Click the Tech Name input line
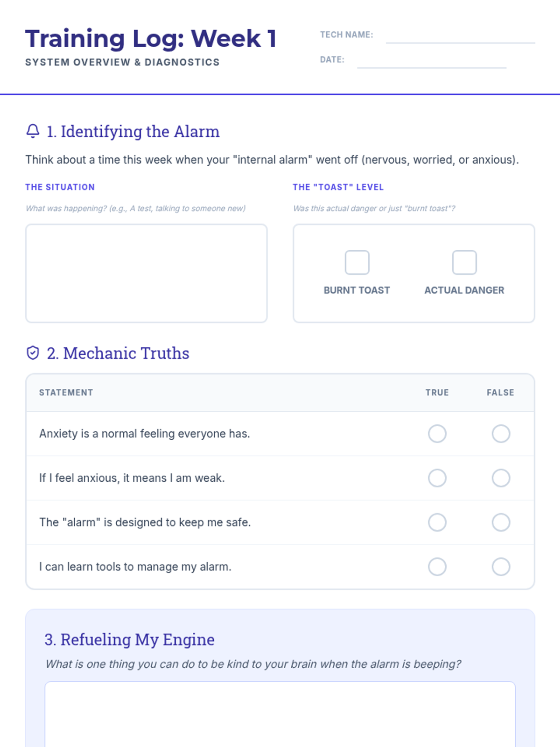 pos(460,36)
